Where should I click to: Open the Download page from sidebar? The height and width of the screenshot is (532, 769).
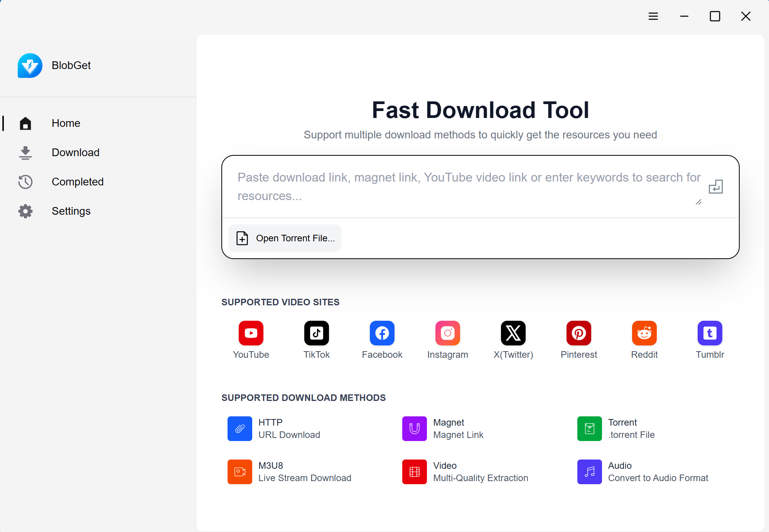pyautogui.click(x=76, y=152)
